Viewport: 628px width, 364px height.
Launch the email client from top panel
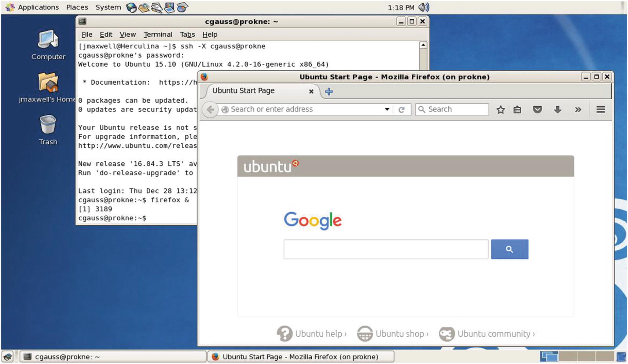tap(144, 7)
